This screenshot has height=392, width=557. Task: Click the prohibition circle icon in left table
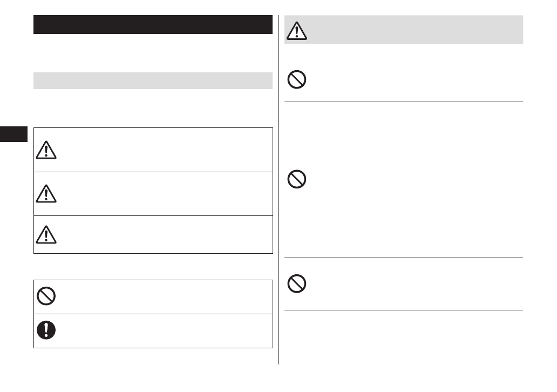point(46,296)
